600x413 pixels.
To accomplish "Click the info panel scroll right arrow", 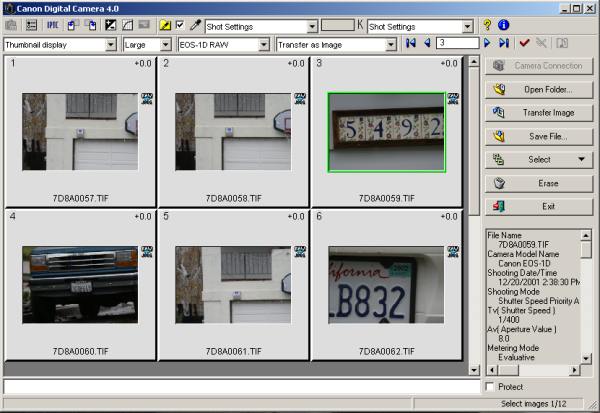I will (574, 370).
